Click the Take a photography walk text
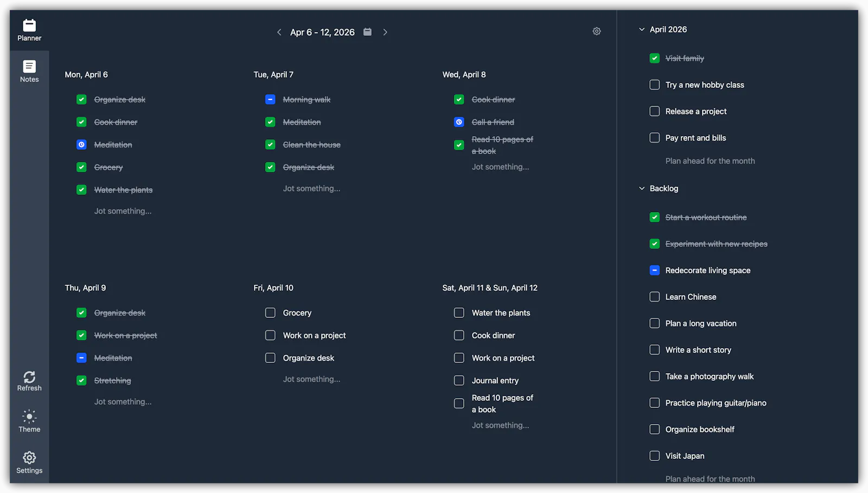Image resolution: width=868 pixels, height=493 pixels. (710, 376)
